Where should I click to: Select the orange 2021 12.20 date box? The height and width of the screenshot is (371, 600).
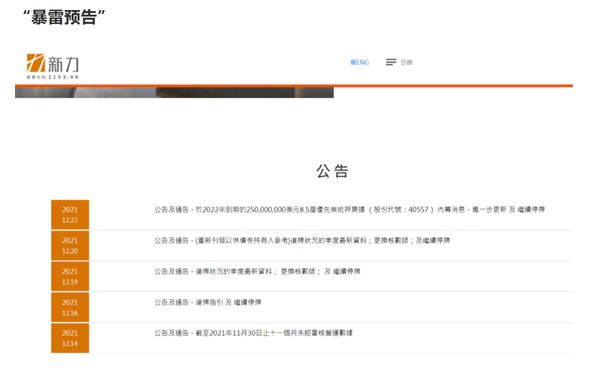[70, 246]
